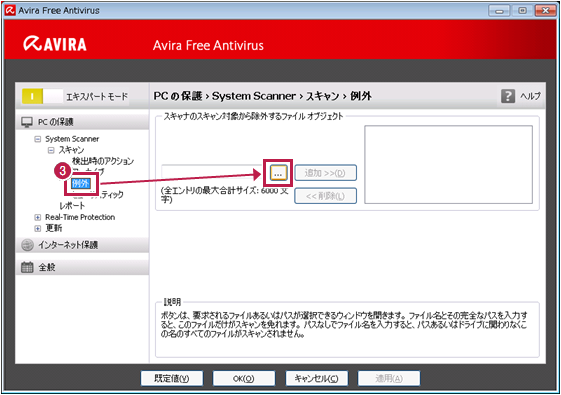This screenshot has height=395, width=561.
Task: Click the excluded file objects list box
Action: (x=448, y=165)
